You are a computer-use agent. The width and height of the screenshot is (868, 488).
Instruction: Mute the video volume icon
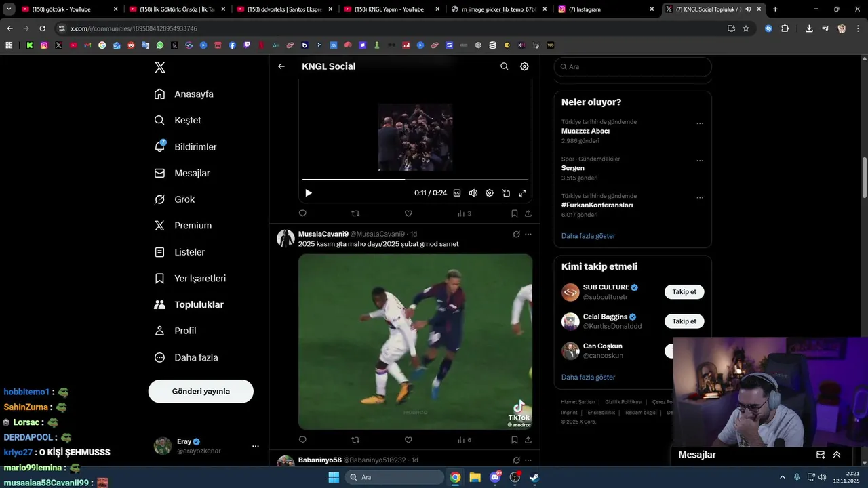(473, 193)
